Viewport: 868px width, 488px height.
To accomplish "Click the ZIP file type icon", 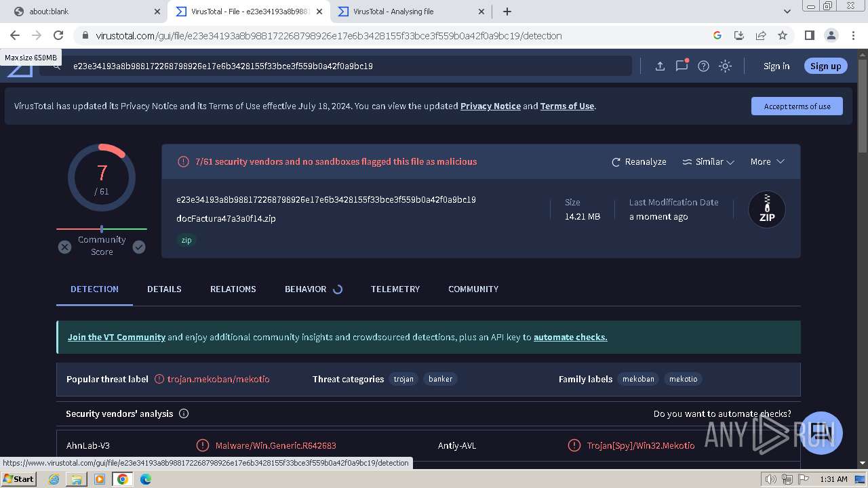I will click(x=767, y=209).
